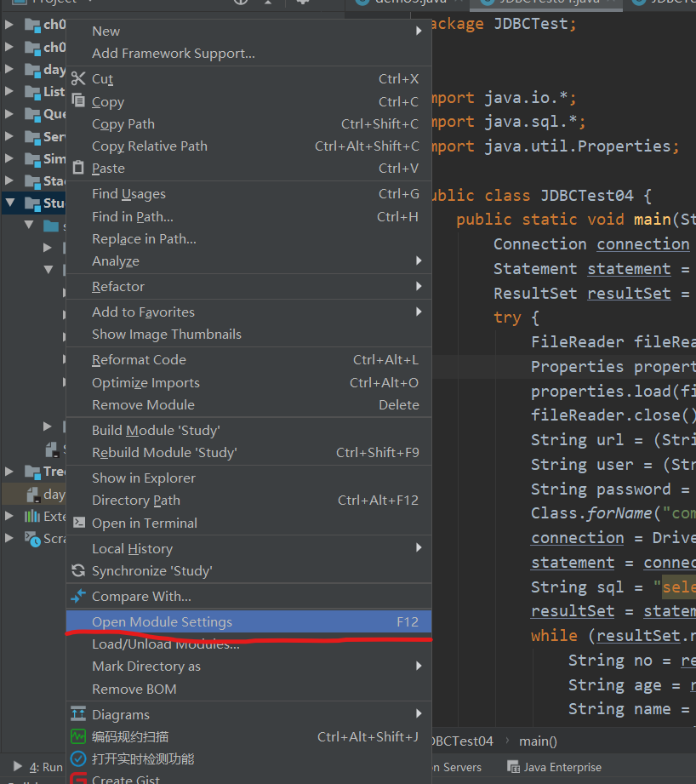Click the External Libraries bar-chart icon

pos(32,516)
